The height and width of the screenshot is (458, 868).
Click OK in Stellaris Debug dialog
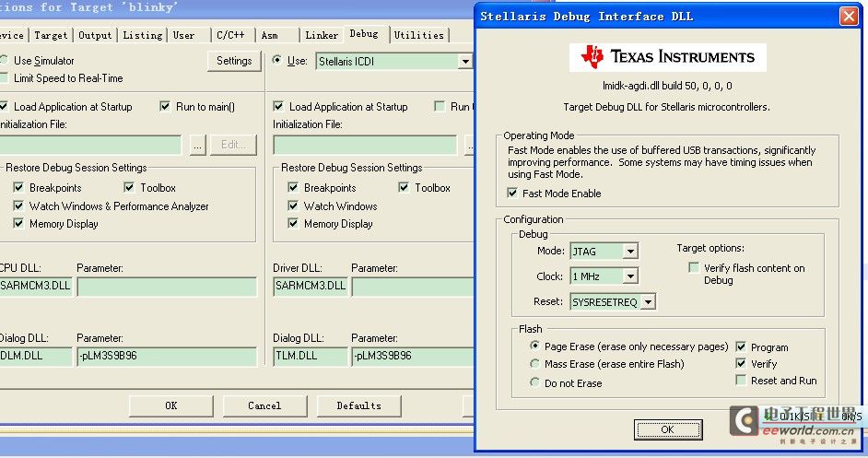coord(668,429)
